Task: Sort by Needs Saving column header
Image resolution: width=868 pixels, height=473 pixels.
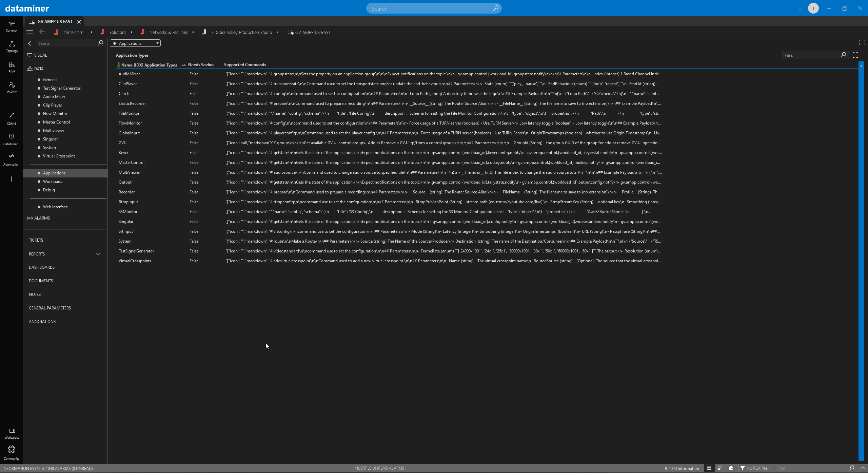Action: pos(201,65)
